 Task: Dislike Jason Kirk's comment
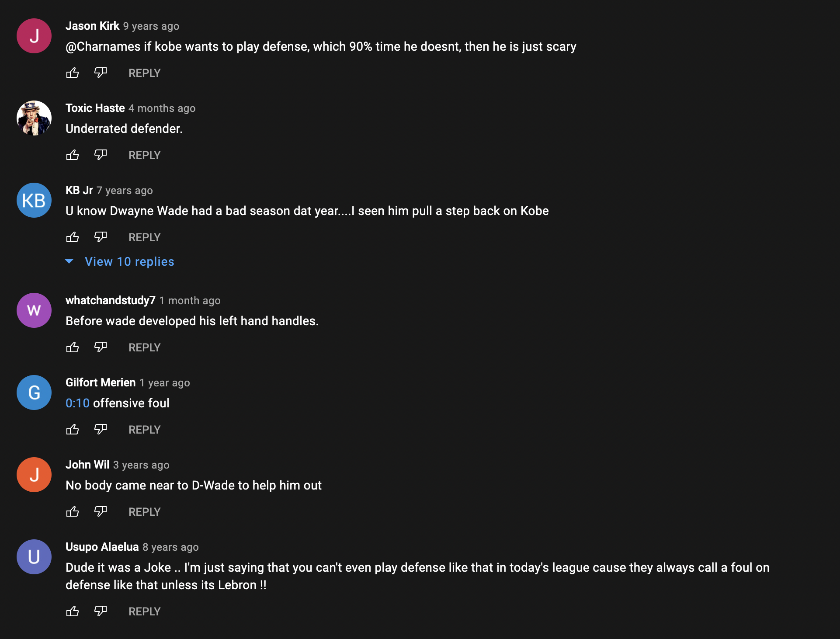tap(101, 73)
